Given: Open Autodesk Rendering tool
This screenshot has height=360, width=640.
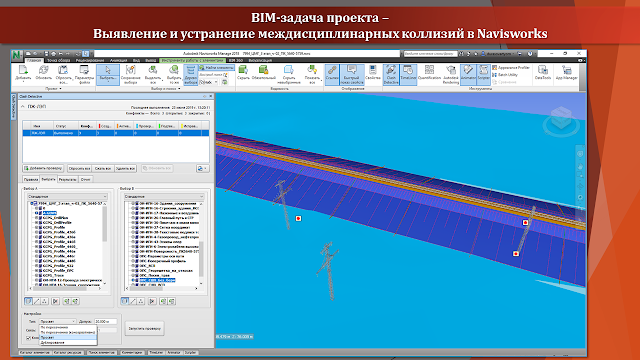Looking at the screenshot, I should click(x=451, y=74).
